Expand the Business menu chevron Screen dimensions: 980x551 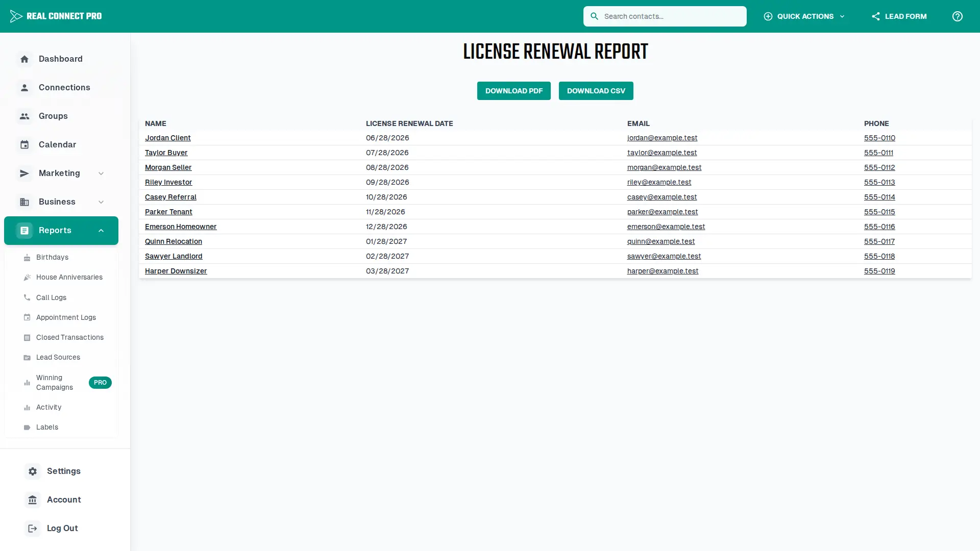pos(101,202)
